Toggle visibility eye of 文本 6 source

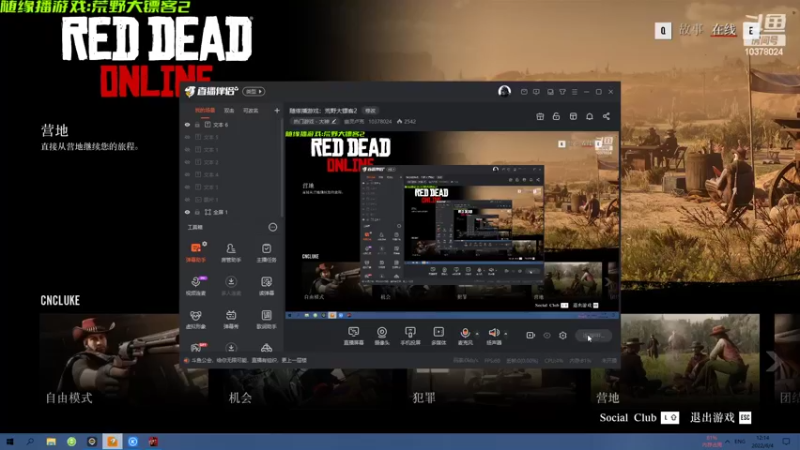point(187,124)
